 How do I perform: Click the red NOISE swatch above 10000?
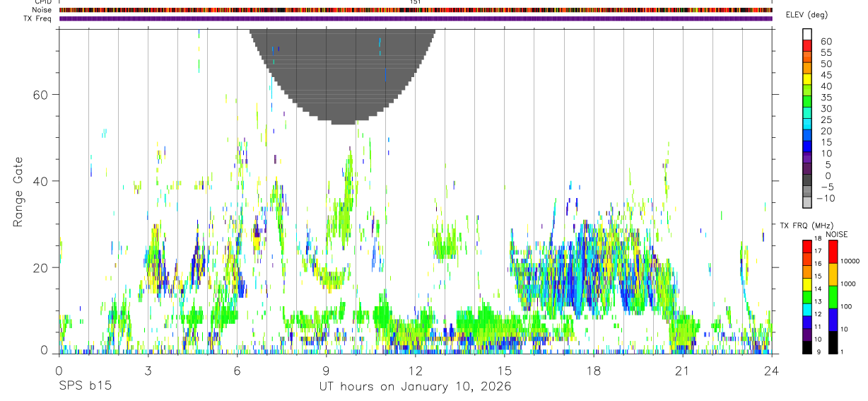833,250
